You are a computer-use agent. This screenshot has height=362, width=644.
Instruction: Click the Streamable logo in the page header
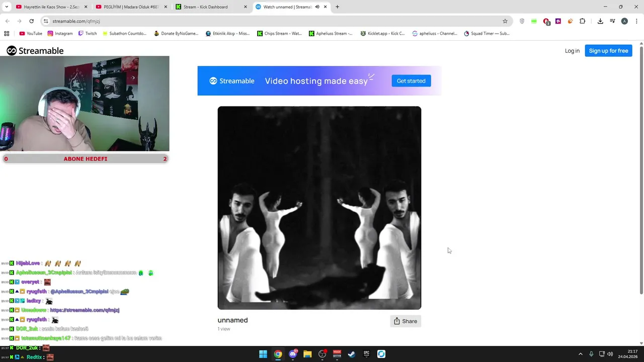35,51
